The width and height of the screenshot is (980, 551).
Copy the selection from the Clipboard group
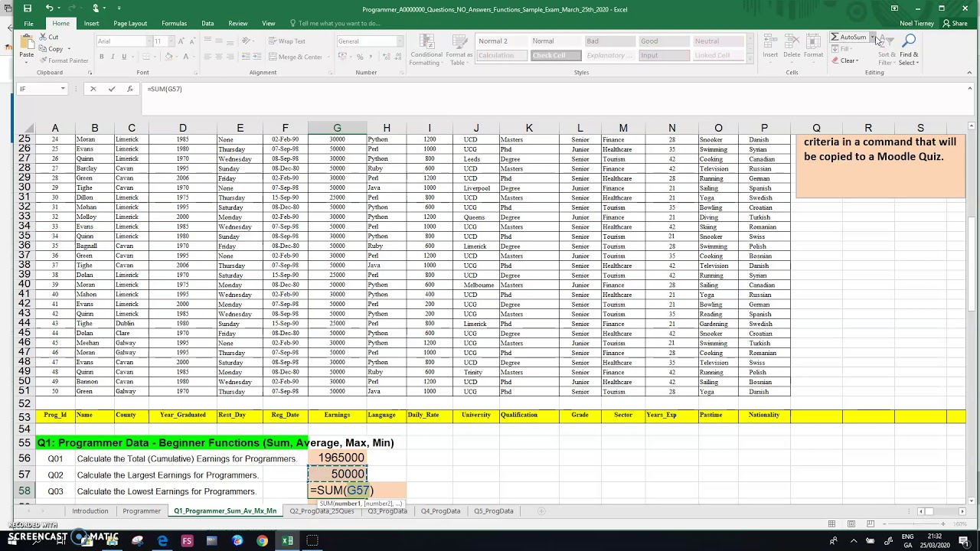coord(51,49)
